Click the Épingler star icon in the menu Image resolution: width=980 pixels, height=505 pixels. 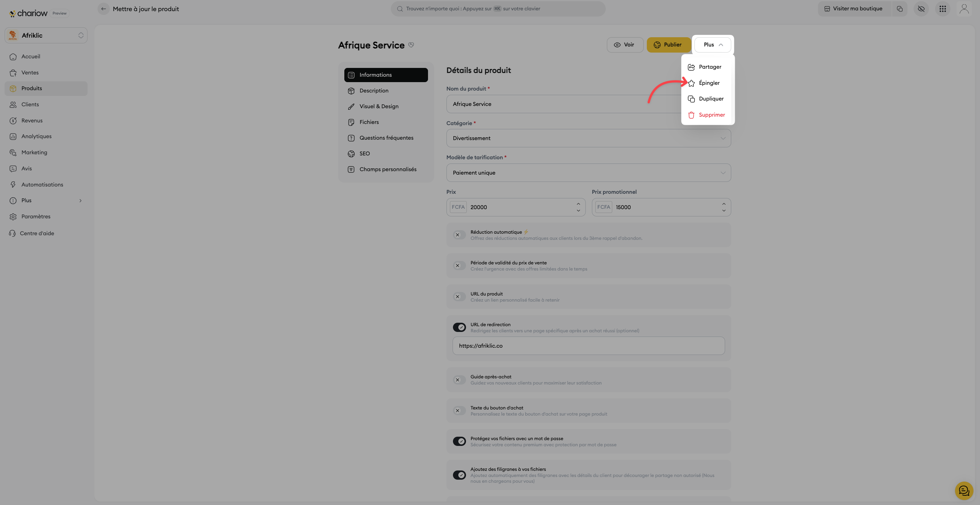click(x=691, y=83)
